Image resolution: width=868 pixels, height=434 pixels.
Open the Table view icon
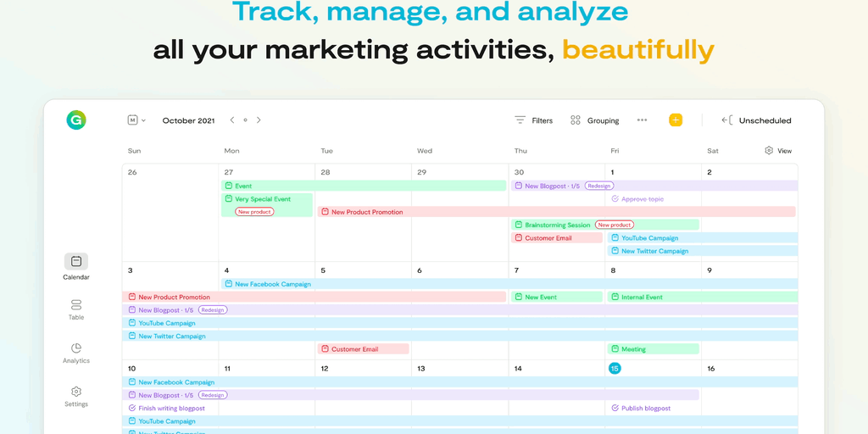tap(76, 305)
